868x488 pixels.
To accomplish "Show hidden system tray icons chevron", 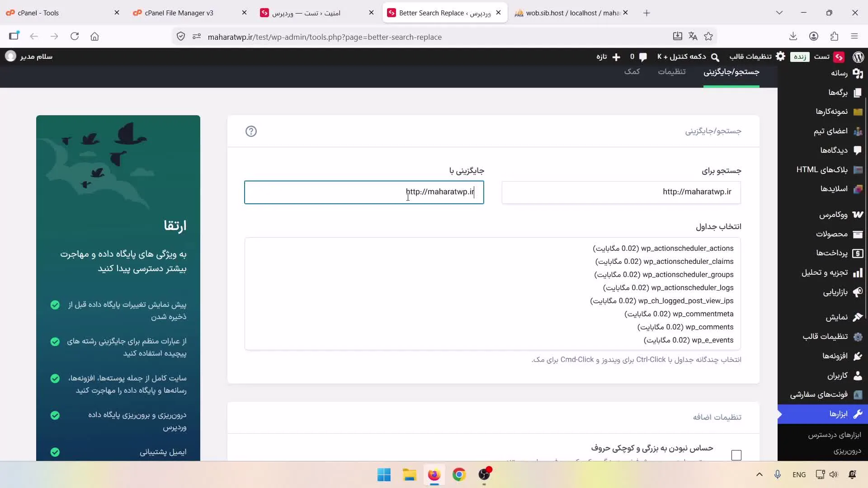I will 759,474.
